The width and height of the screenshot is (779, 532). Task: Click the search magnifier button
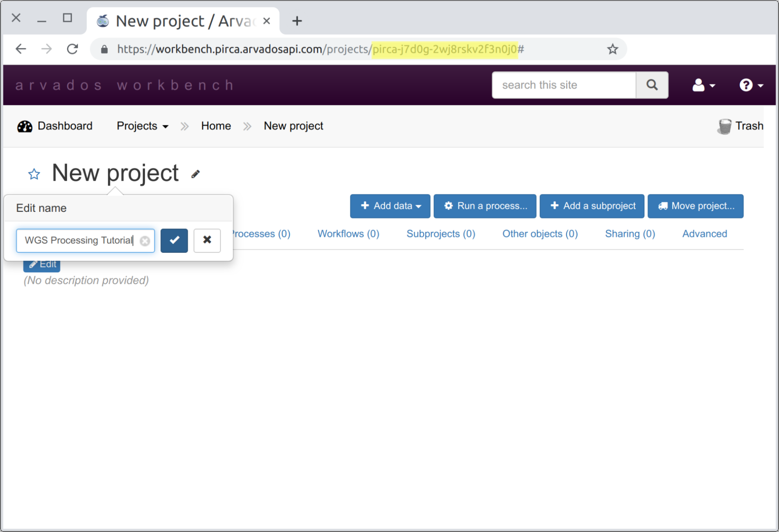pos(652,85)
